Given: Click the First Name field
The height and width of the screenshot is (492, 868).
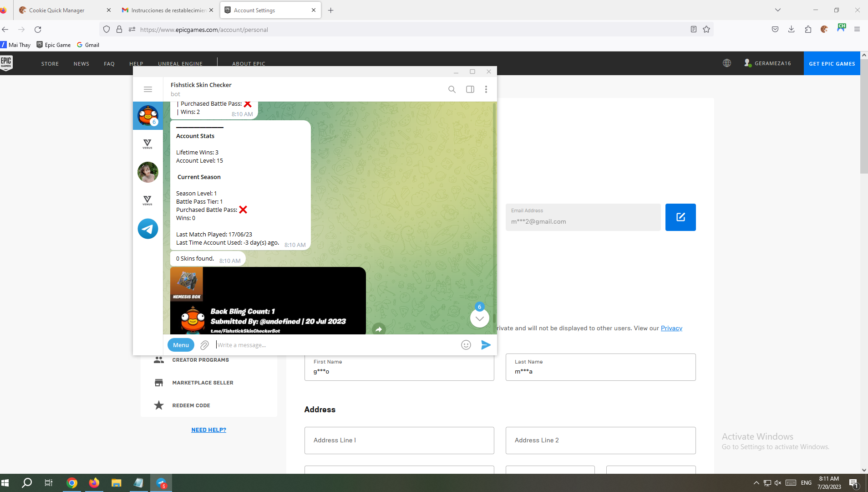Looking at the screenshot, I should (399, 367).
